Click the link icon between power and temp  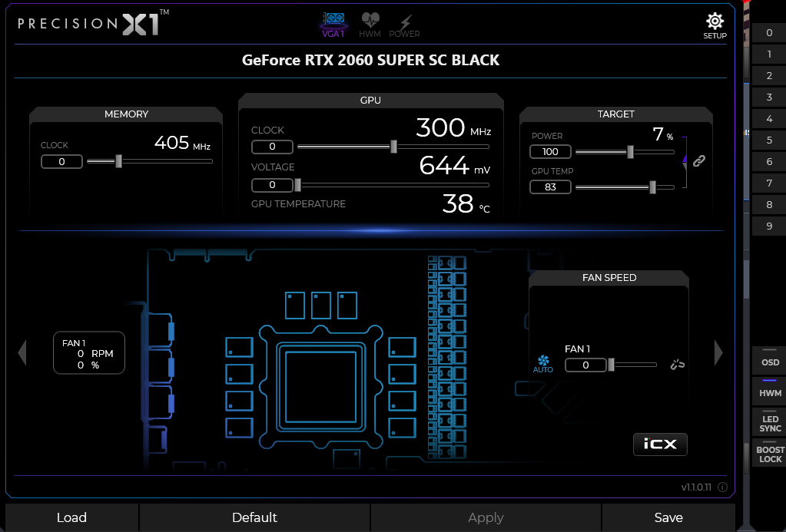[x=698, y=160]
